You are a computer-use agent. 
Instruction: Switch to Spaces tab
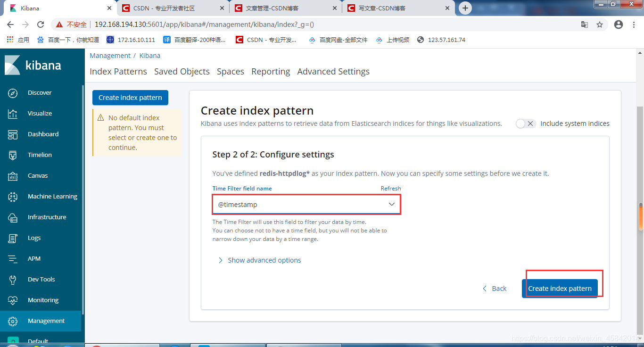point(231,72)
